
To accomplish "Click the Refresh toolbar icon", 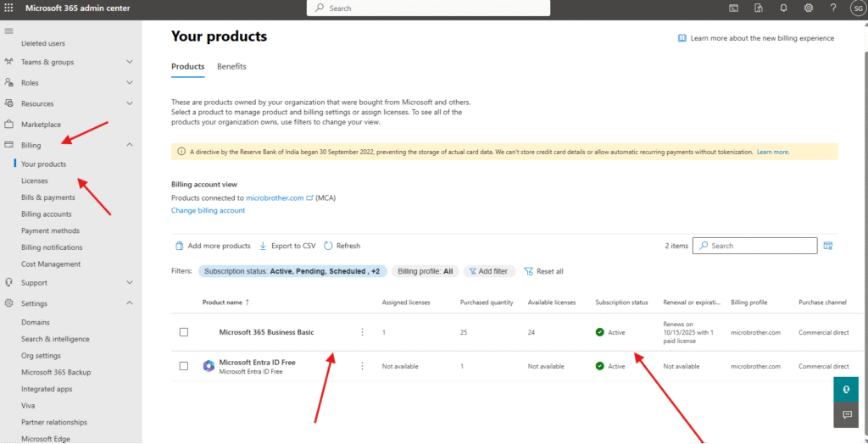I will point(342,246).
